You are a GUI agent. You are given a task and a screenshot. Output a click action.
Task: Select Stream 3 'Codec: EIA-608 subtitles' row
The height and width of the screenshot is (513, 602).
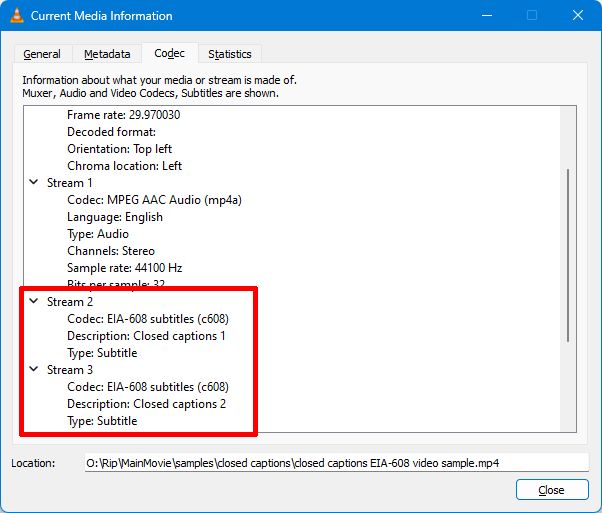pyautogui.click(x=148, y=387)
